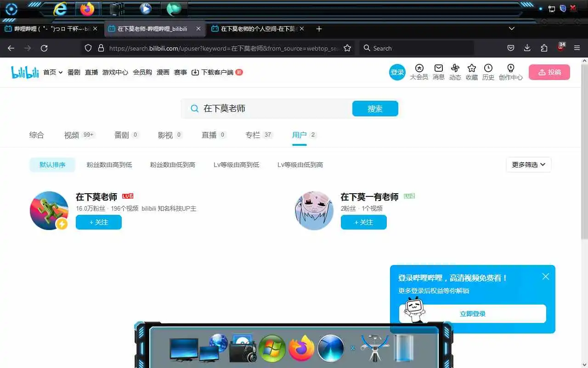The width and height of the screenshot is (588, 368).
Task: Click the Firefox icon in the dock
Action: (302, 348)
